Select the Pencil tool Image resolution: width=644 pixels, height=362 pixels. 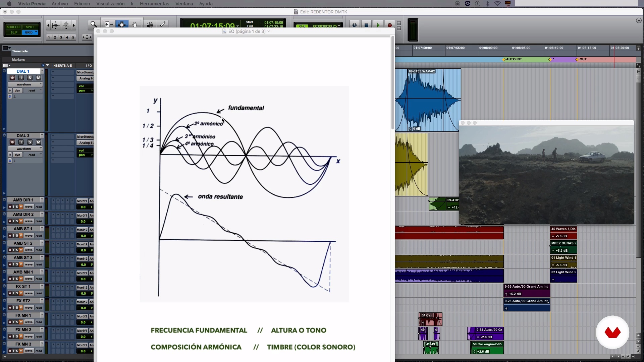click(x=163, y=24)
